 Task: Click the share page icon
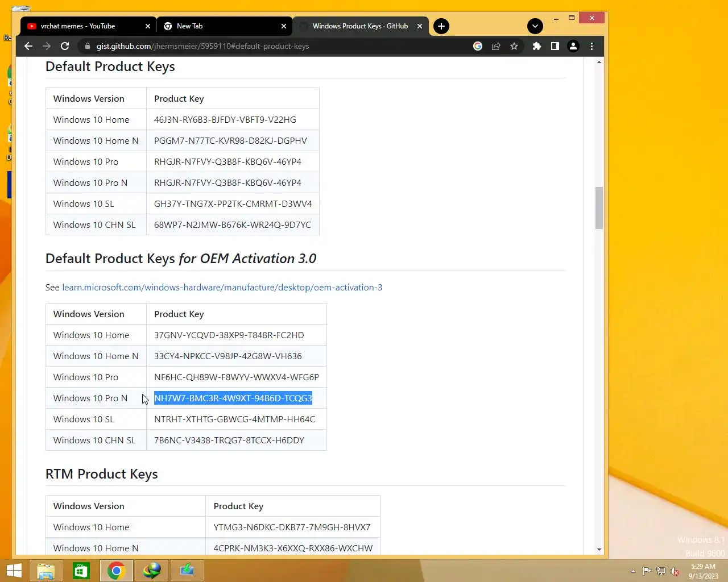(x=496, y=46)
